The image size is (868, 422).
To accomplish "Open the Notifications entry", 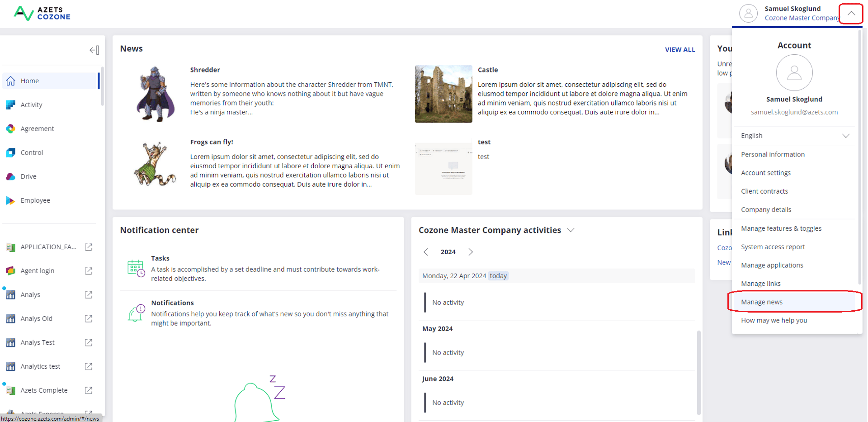I will [259, 313].
